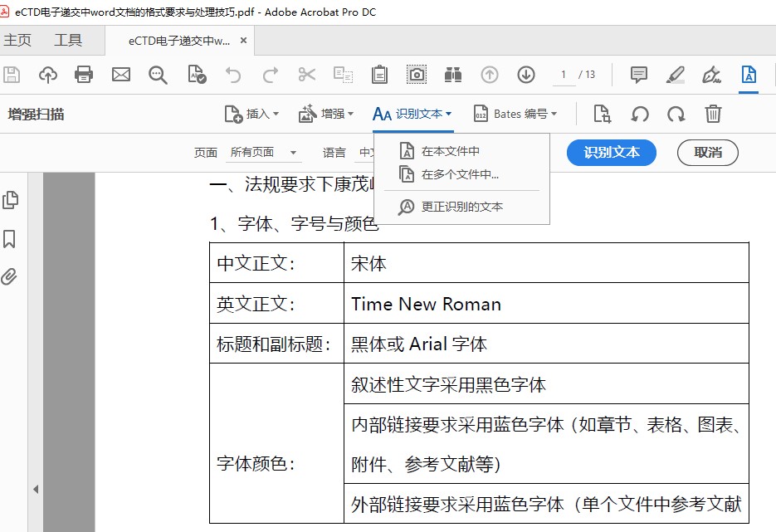The width and height of the screenshot is (776, 532).
Task: Open the attachments paperclip panel
Action: click(10, 276)
